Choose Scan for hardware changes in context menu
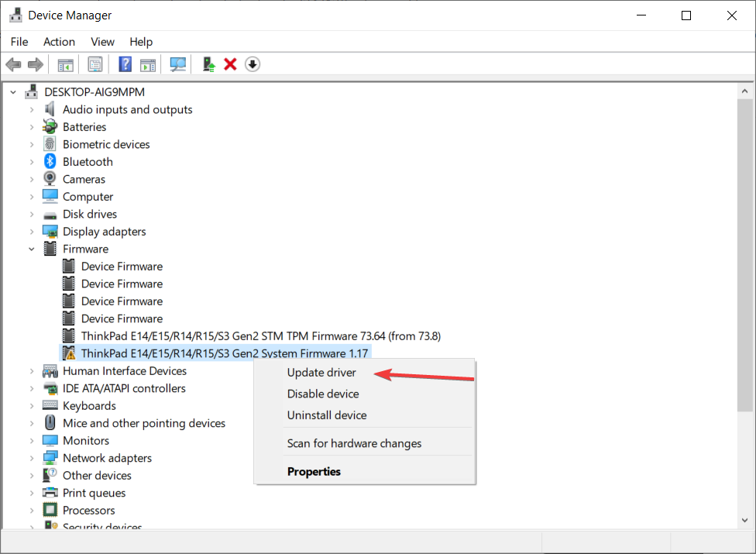 click(x=355, y=443)
